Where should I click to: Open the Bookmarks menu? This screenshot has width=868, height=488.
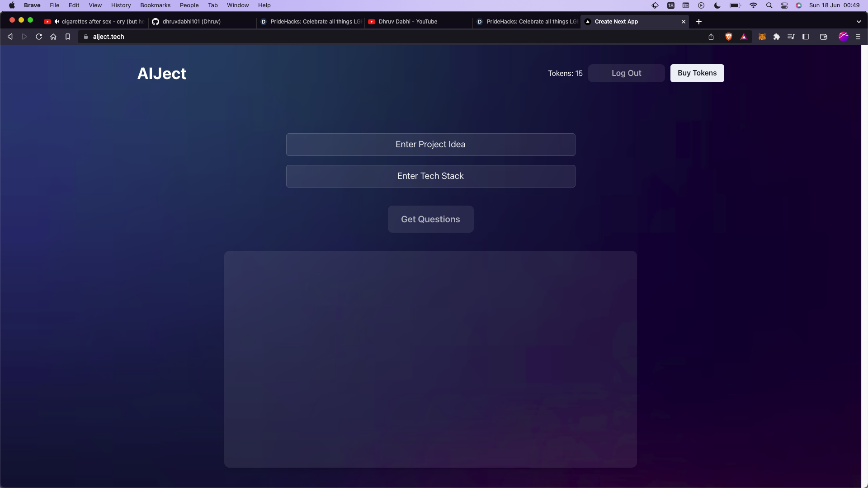[155, 5]
